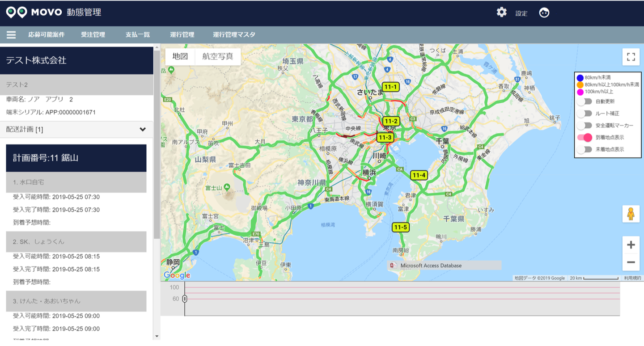
Task: Enable the 未着地点表示 toggle
Action: tap(585, 150)
